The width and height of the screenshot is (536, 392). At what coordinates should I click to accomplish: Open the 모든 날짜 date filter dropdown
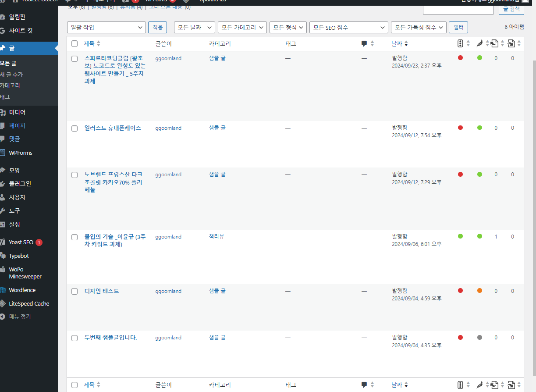coord(195,27)
